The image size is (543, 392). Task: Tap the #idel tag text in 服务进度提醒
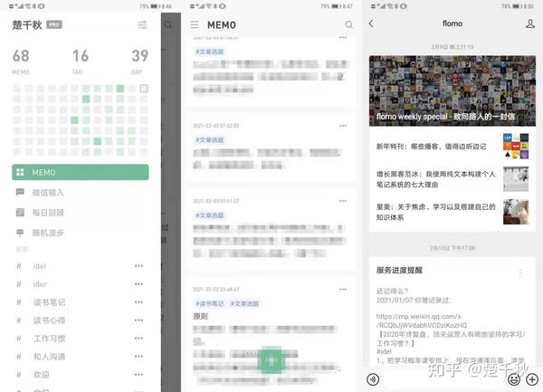pyautogui.click(x=384, y=351)
